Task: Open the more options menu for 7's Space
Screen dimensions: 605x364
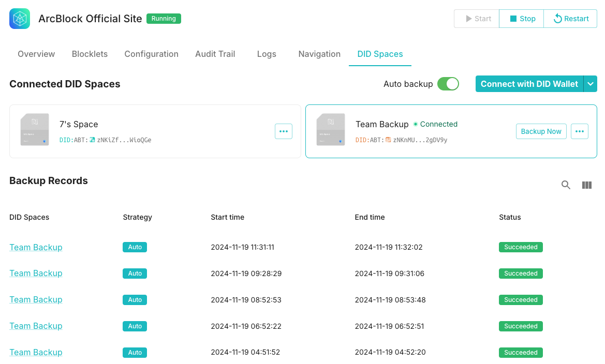Action: (283, 131)
